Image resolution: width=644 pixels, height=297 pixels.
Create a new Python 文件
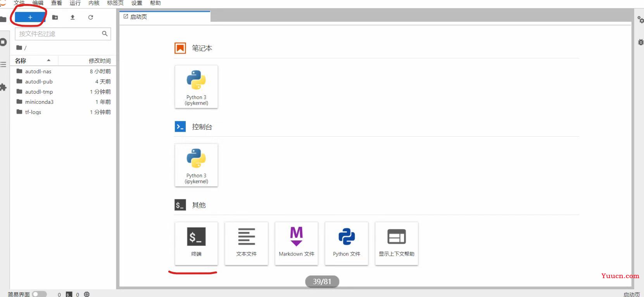346,243
